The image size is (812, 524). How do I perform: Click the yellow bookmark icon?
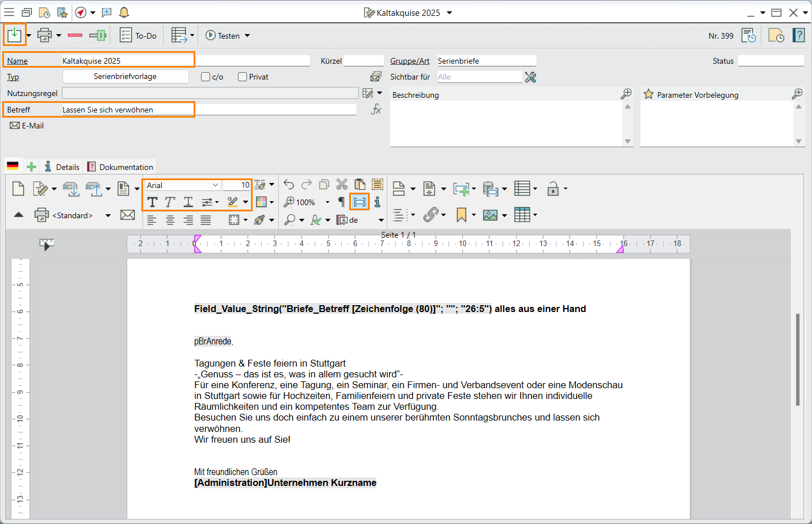pyautogui.click(x=461, y=215)
